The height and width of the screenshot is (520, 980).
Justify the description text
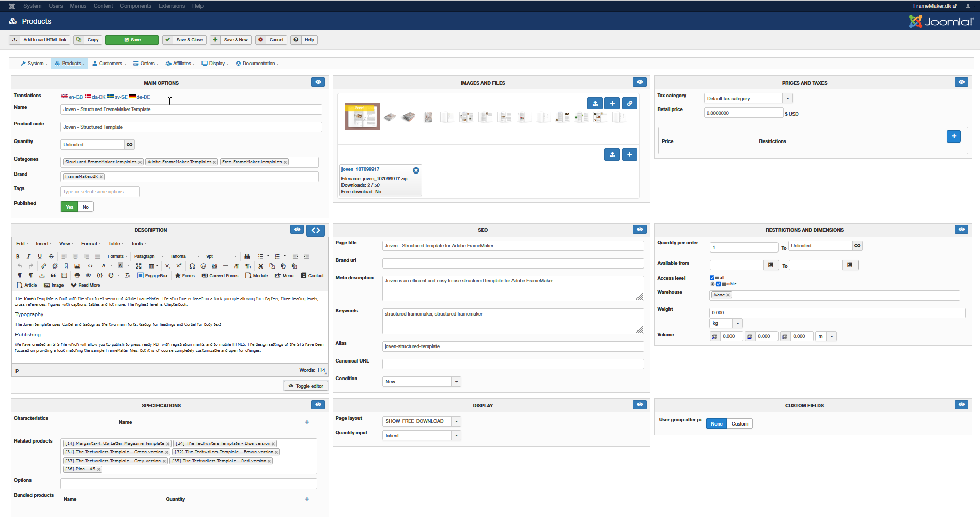[97, 256]
